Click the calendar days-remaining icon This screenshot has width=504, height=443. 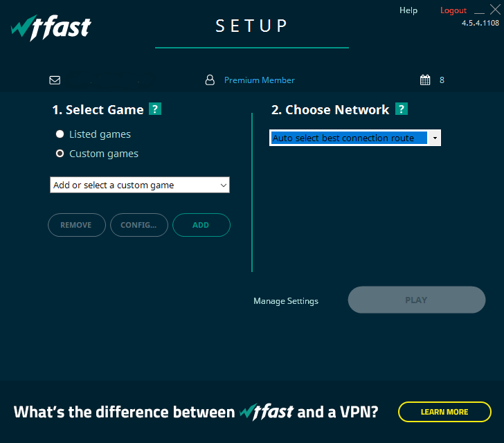coord(425,80)
